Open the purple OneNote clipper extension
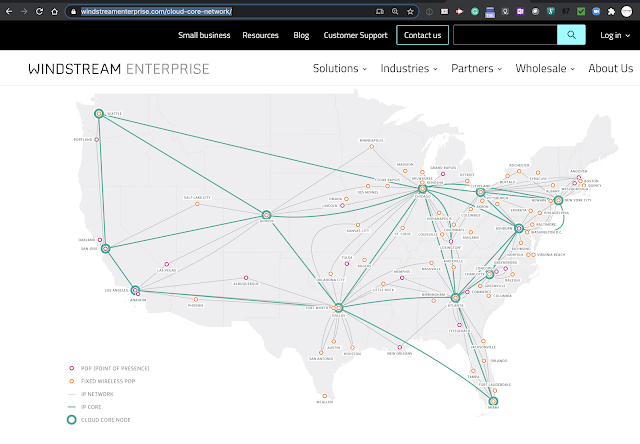 (x=520, y=11)
